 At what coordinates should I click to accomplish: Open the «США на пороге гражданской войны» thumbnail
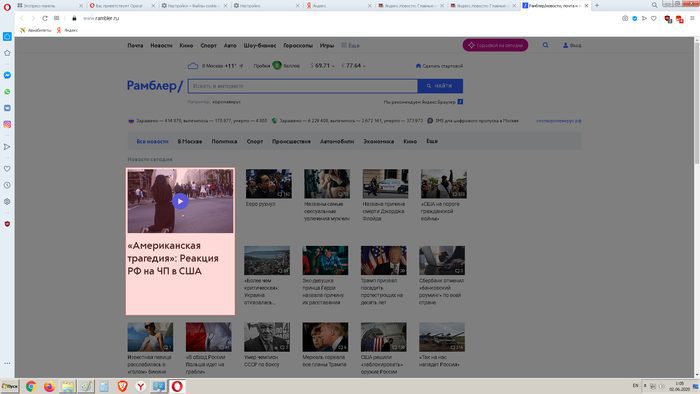pos(444,183)
